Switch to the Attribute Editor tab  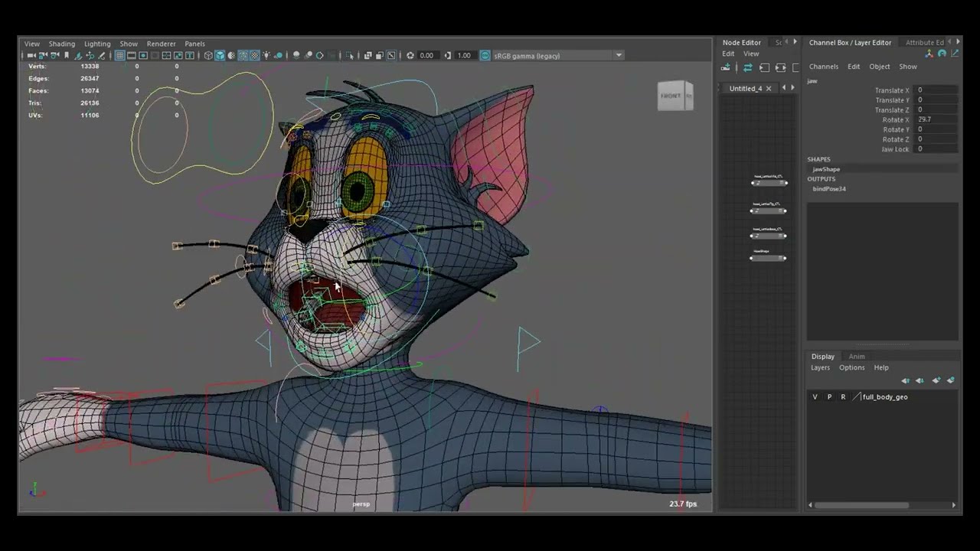pos(925,43)
